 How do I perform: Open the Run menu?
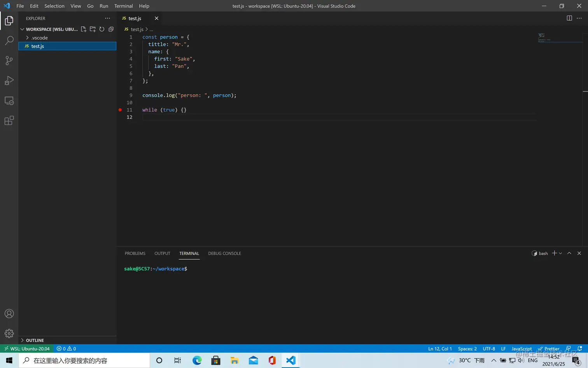tap(104, 6)
